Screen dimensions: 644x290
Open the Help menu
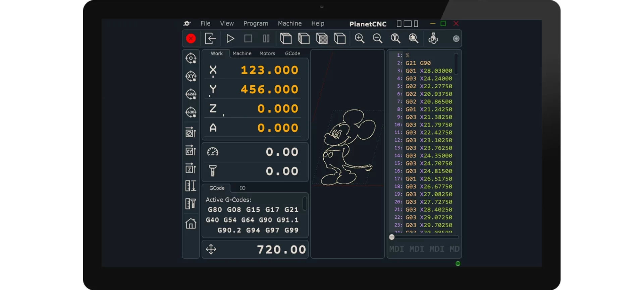318,23
